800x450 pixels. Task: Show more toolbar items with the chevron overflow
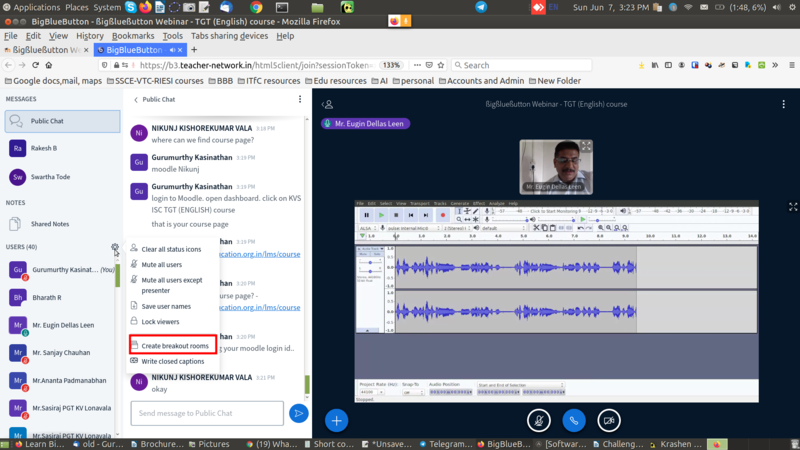point(775,65)
